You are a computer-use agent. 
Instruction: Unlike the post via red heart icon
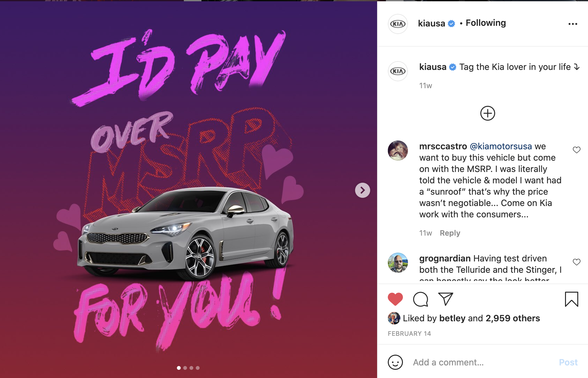point(395,299)
